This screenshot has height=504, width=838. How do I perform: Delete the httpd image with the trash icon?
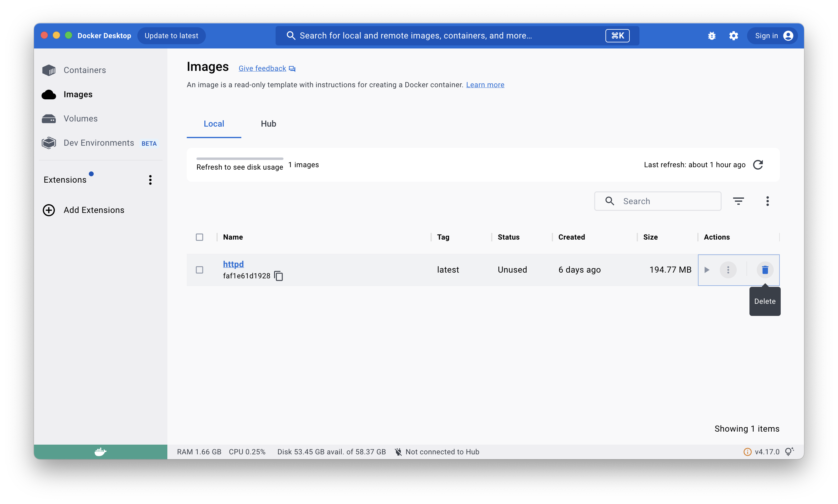pos(765,270)
